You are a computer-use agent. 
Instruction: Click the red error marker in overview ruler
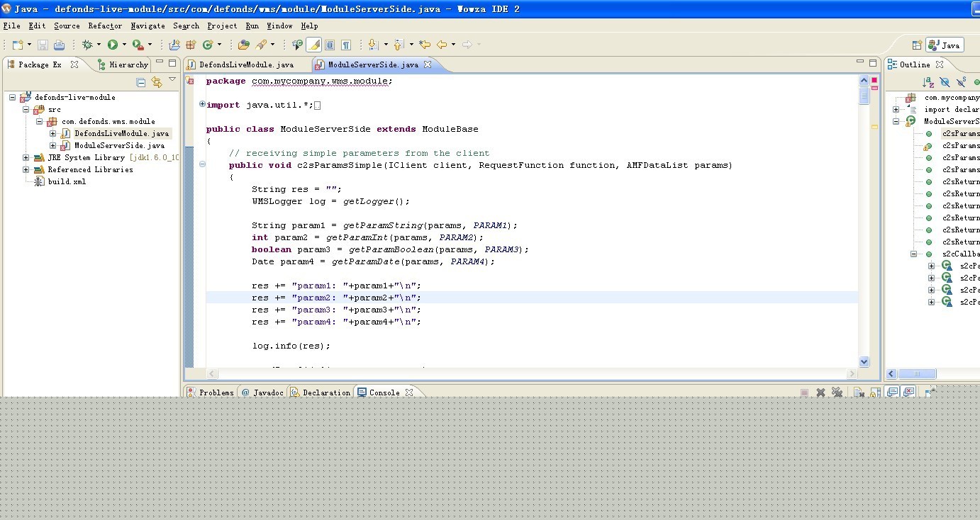coord(874,80)
